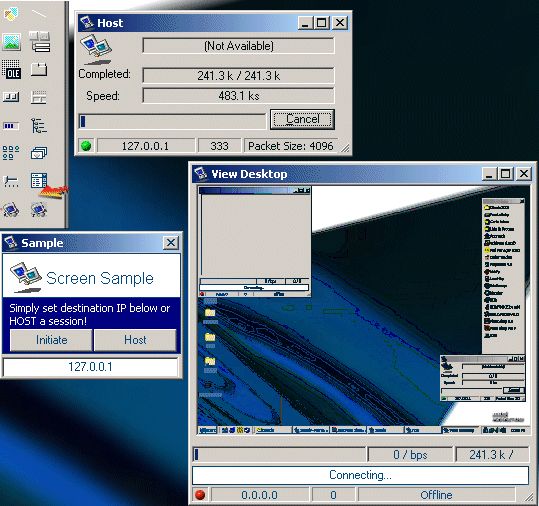
Task: Select the OLE container tool icon
Action: click(11, 70)
